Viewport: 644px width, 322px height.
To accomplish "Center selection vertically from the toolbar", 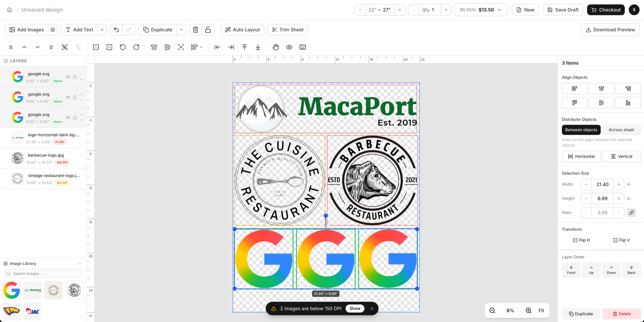I will pos(167,47).
